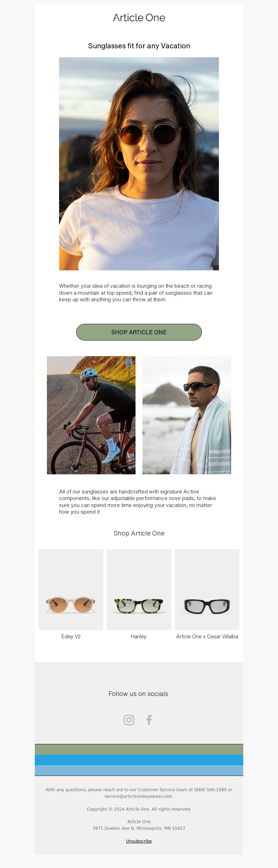
Task: View the Hanley sunglasses product image
Action: (x=139, y=589)
